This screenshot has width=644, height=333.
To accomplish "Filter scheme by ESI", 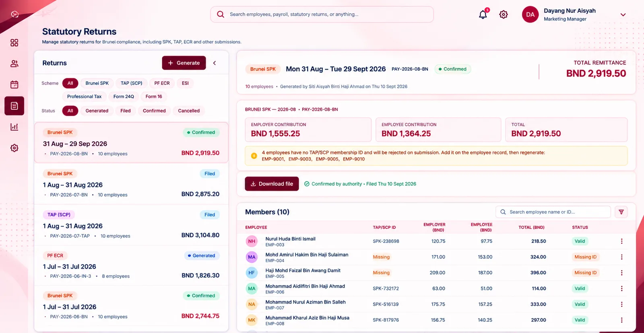I will (x=185, y=83).
